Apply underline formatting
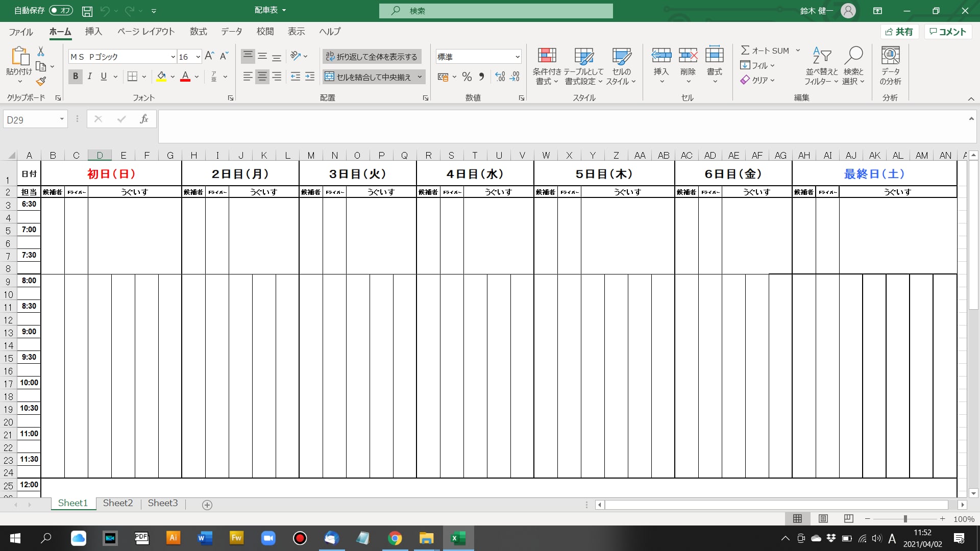 click(x=103, y=76)
